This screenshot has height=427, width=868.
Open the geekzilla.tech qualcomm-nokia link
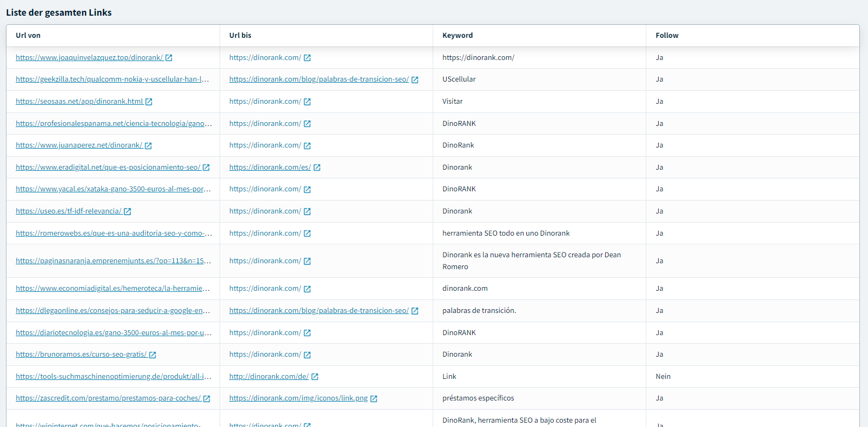pos(112,79)
